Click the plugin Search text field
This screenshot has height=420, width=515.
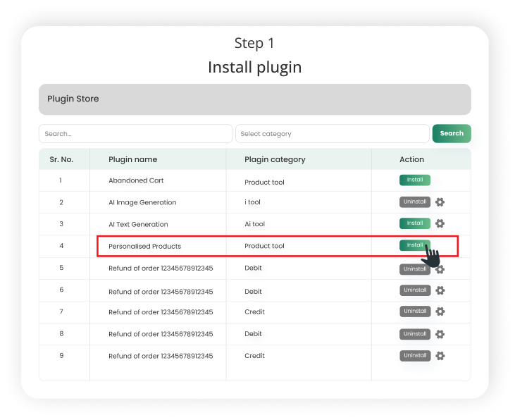pyautogui.click(x=136, y=134)
